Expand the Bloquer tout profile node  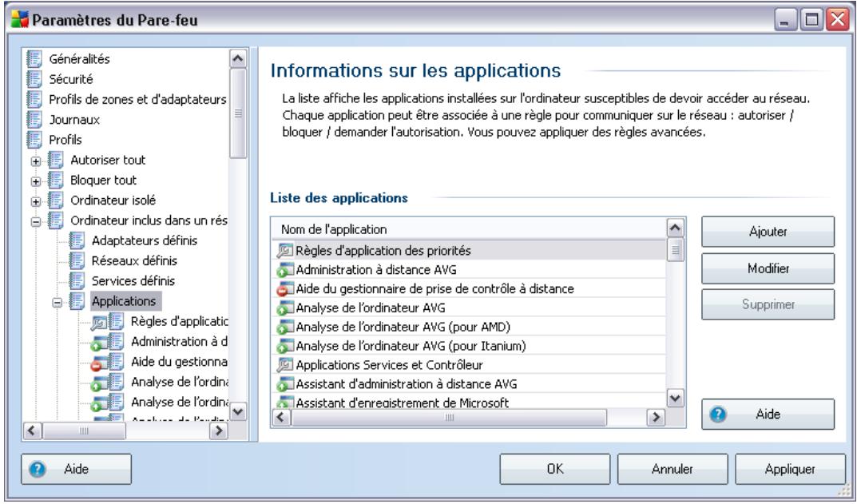35,181
